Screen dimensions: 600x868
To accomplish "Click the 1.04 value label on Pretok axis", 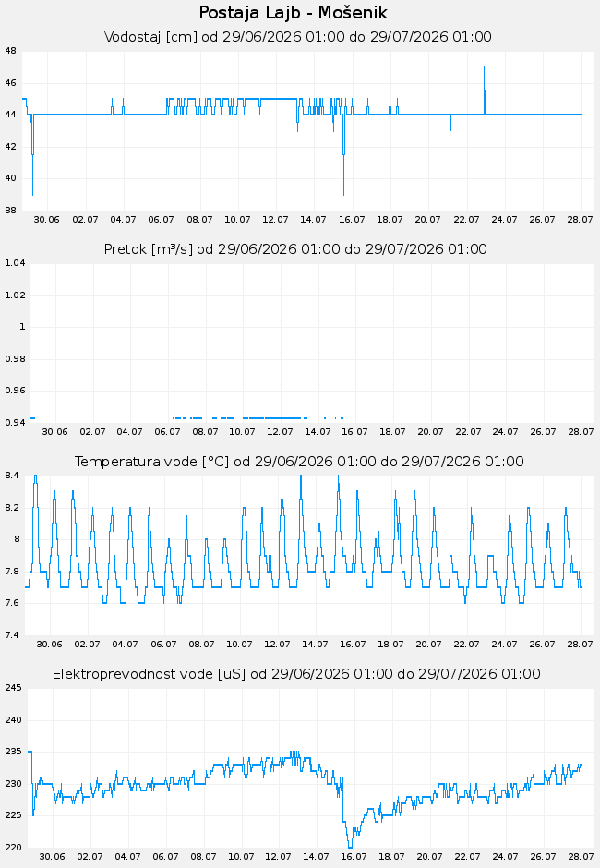I will [15, 263].
